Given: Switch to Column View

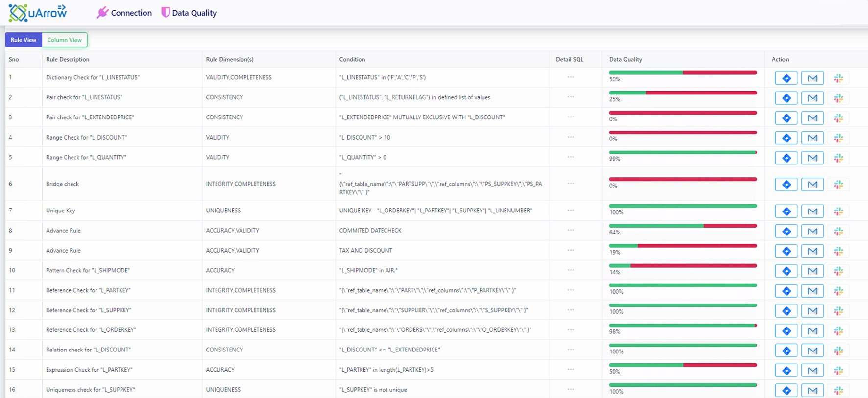Looking at the screenshot, I should coord(65,40).
